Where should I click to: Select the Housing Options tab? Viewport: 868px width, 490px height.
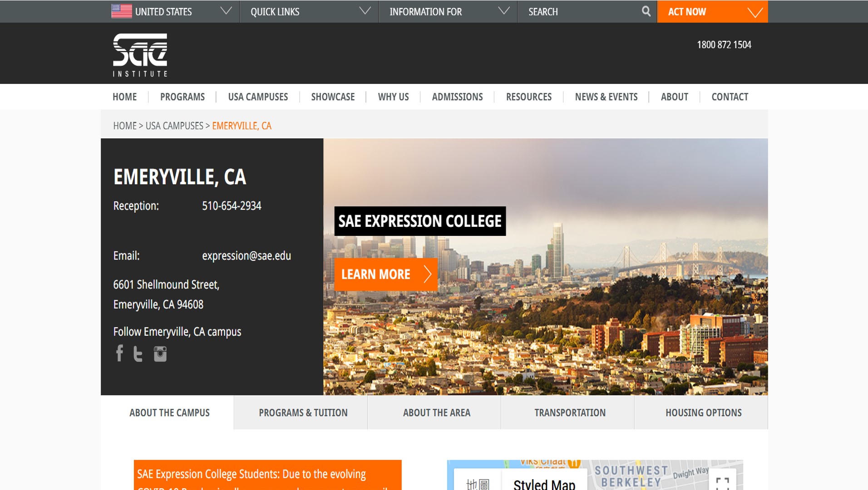[703, 412]
